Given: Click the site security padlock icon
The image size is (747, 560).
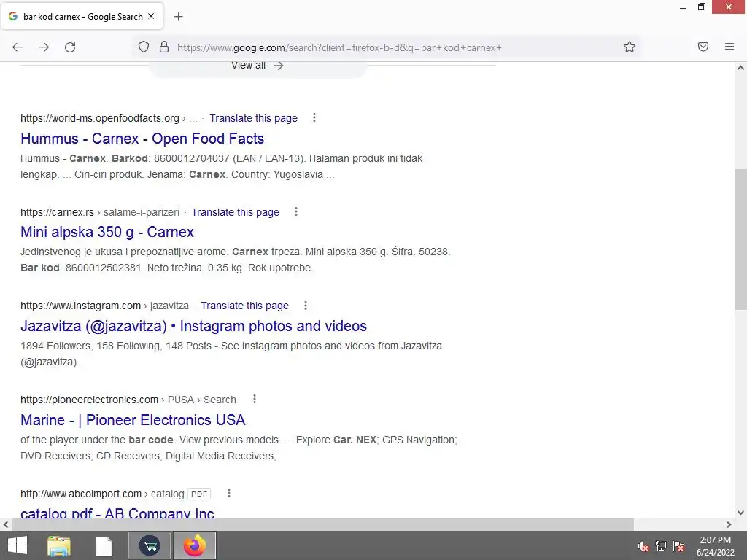Looking at the screenshot, I should click(164, 47).
